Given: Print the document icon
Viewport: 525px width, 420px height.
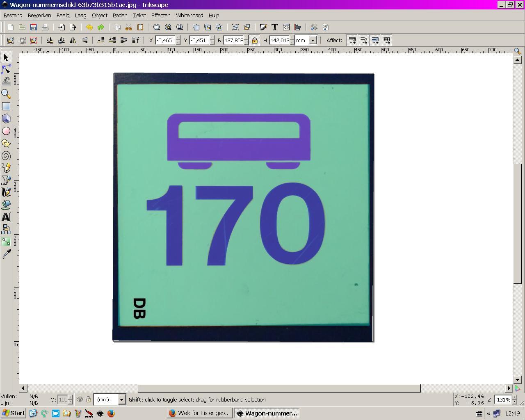Looking at the screenshot, I should coord(45,27).
